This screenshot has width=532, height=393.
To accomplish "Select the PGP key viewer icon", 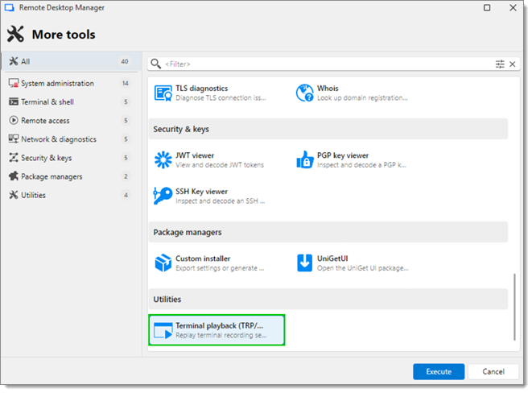I will pos(304,159).
